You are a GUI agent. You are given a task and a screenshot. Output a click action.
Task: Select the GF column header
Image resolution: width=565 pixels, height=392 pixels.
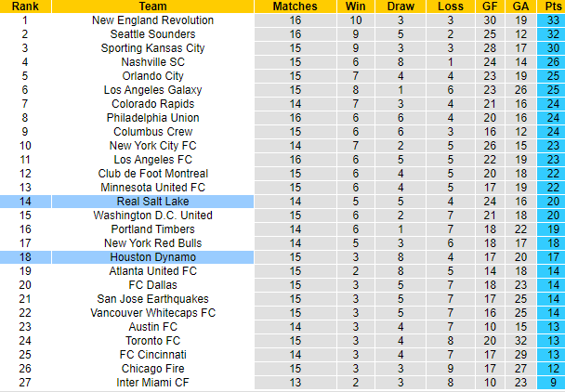[x=489, y=7]
